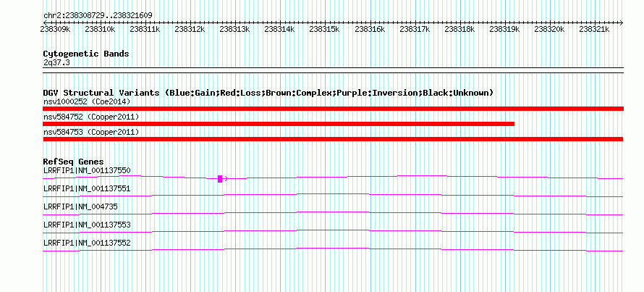Click the Cytogenetic Bands track heading
The width and height of the screenshot is (644, 292).
[x=86, y=54]
